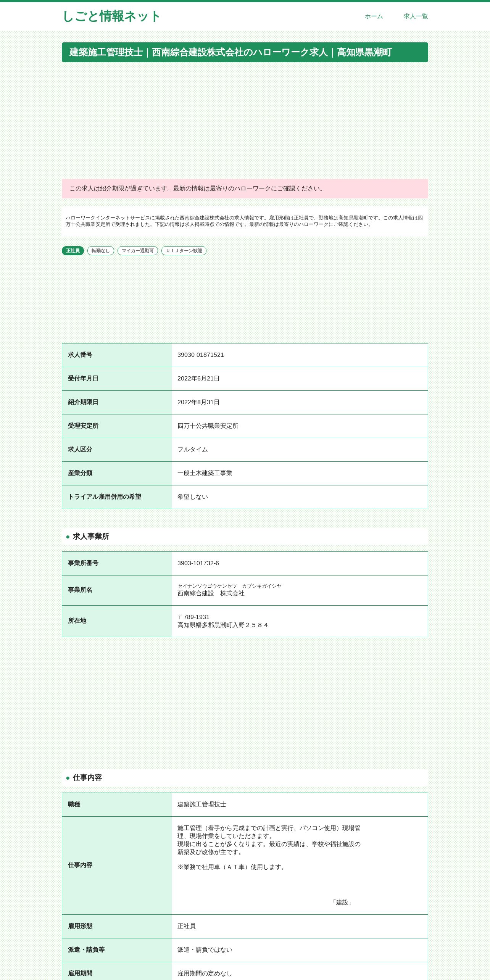Select 正社員 in the 雇用形態 row

tap(187, 926)
